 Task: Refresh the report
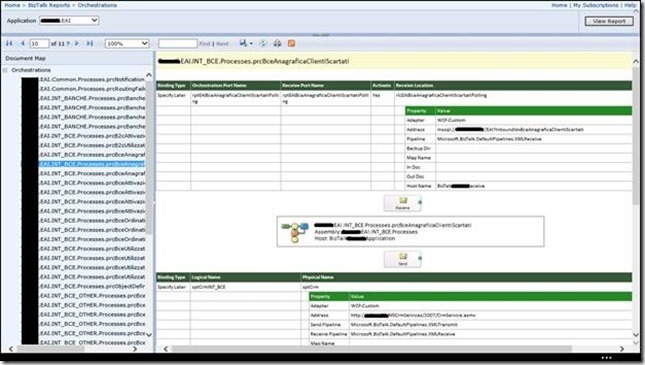tap(263, 43)
